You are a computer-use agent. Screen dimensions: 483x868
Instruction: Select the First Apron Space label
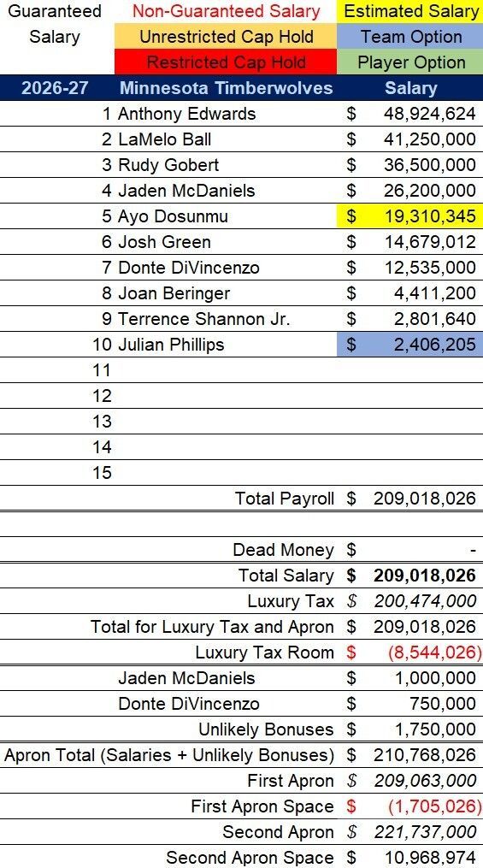point(262,806)
